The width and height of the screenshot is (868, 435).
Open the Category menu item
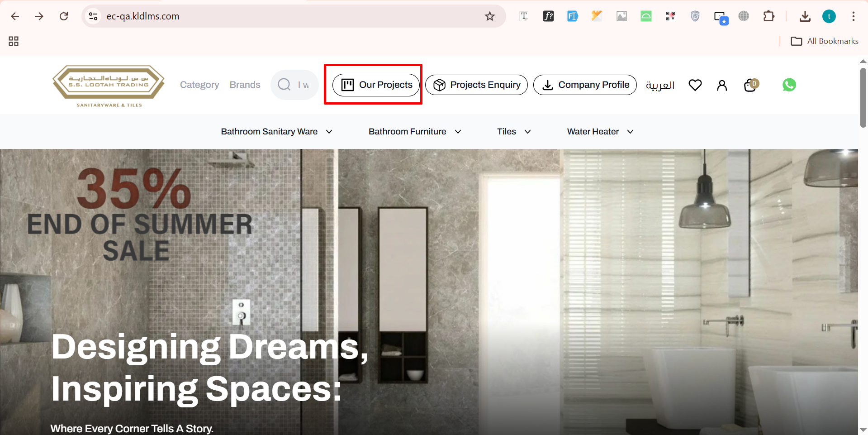coord(199,85)
